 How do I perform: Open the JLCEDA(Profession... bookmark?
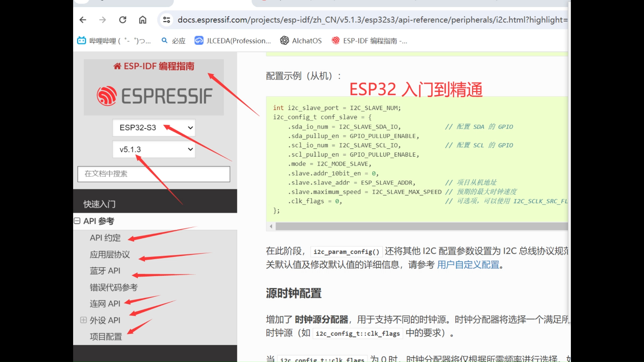[x=233, y=41]
